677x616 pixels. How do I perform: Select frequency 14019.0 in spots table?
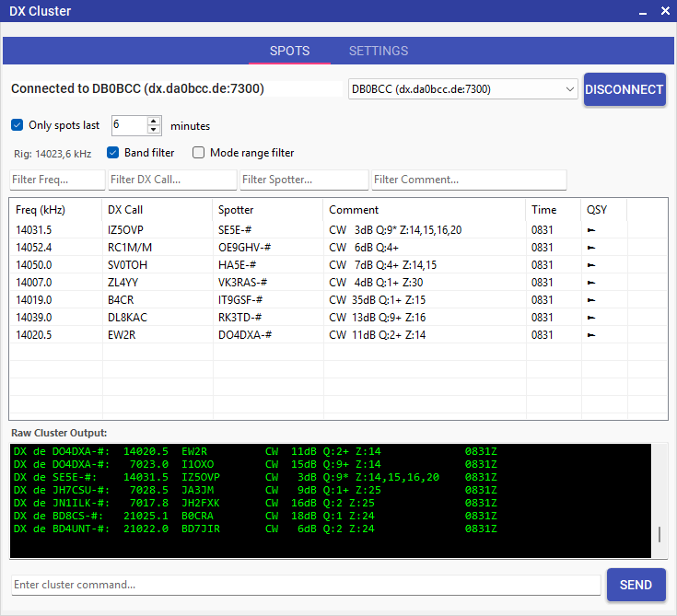click(34, 300)
